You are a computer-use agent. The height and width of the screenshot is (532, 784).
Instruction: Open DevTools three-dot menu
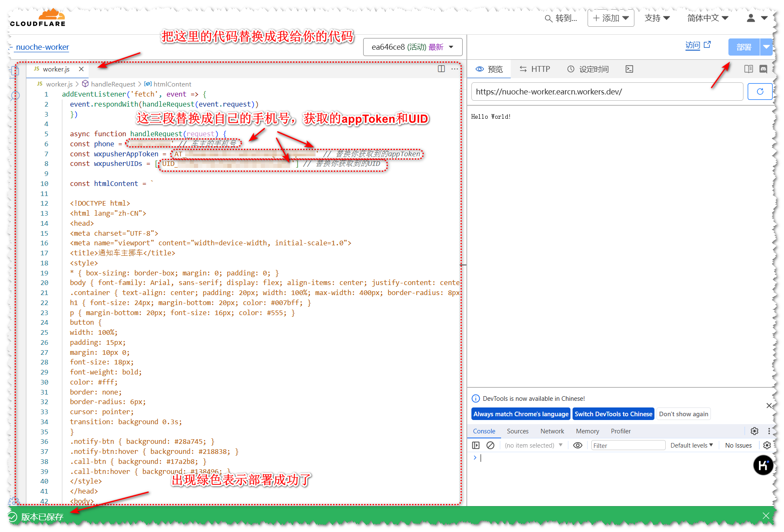pos(769,431)
